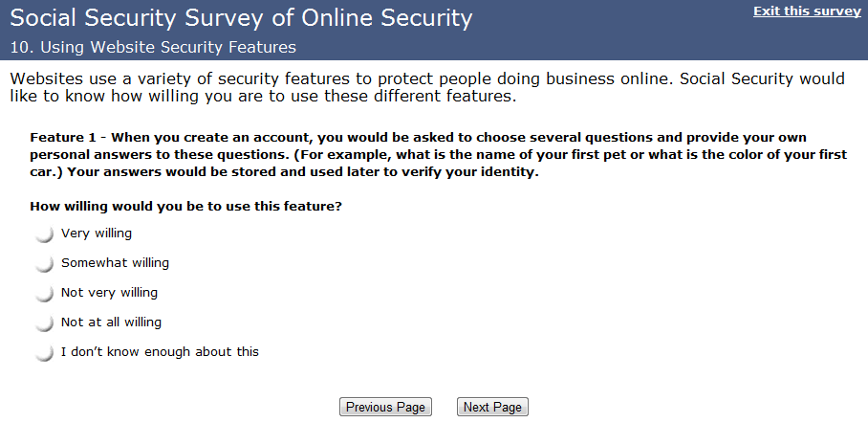868x445 pixels.
Task: Click the "Somewhat willing" option label text
Action: pyautogui.click(x=115, y=262)
